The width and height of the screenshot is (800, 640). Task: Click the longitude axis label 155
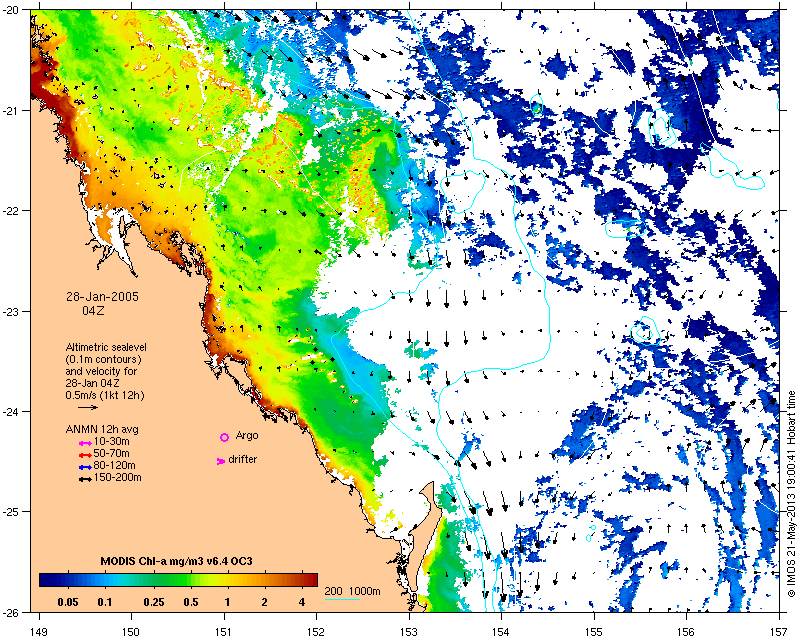pos(594,632)
